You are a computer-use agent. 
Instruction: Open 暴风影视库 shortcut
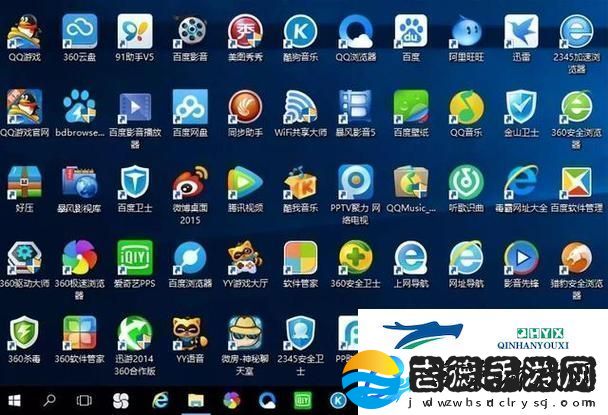tap(79, 182)
